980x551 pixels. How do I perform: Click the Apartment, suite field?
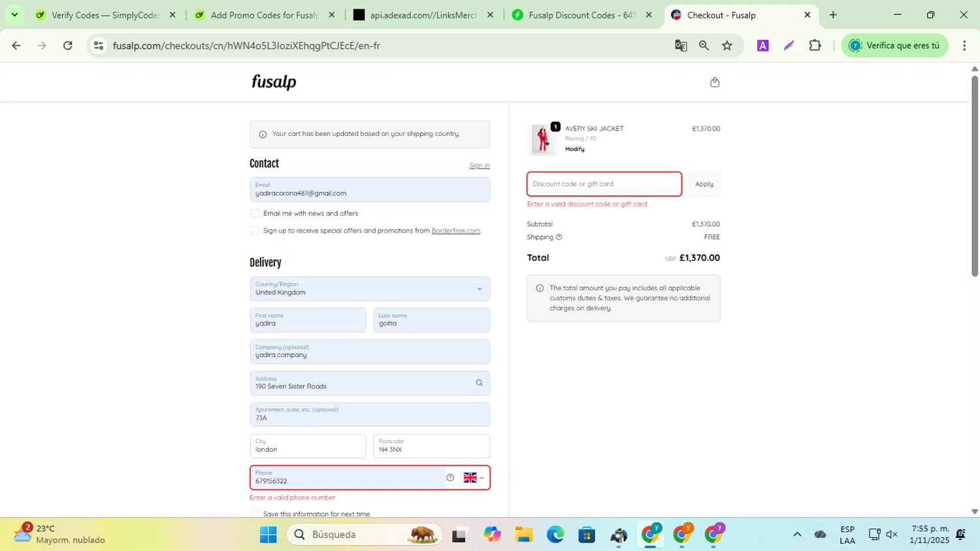tap(370, 414)
